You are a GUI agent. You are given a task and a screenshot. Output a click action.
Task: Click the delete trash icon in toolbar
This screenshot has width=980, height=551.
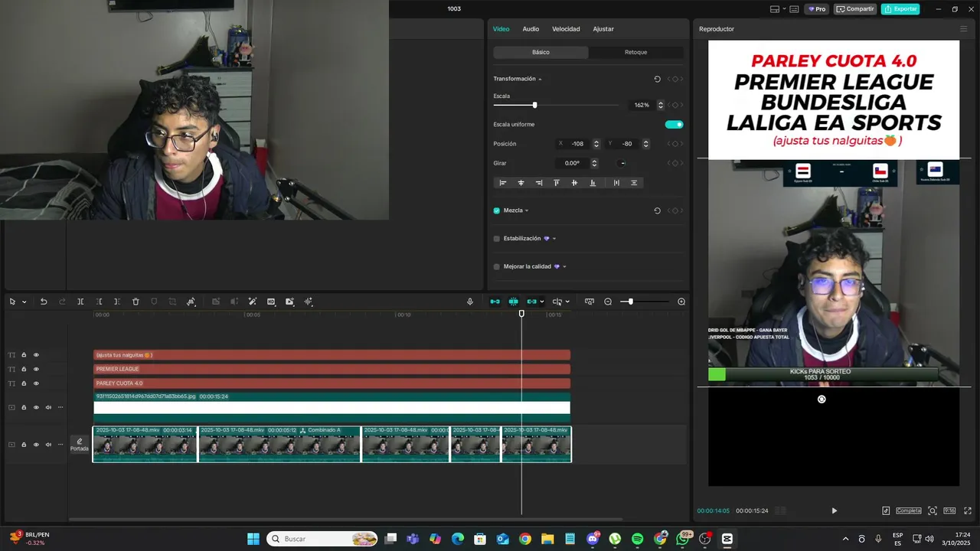point(136,302)
